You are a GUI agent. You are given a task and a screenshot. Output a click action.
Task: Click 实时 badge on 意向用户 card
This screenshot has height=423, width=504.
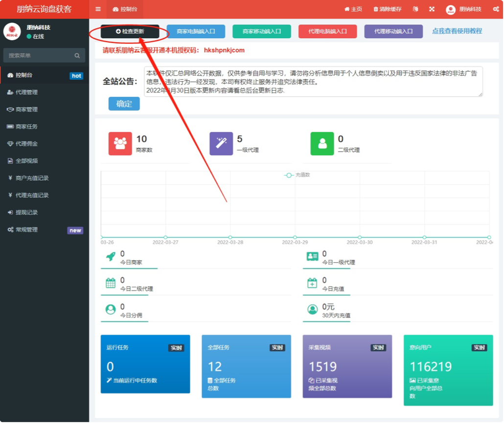click(x=479, y=348)
